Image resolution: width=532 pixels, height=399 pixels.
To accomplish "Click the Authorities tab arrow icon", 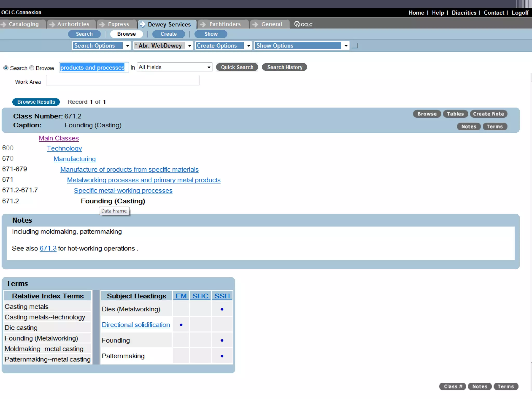I will click(x=52, y=24).
